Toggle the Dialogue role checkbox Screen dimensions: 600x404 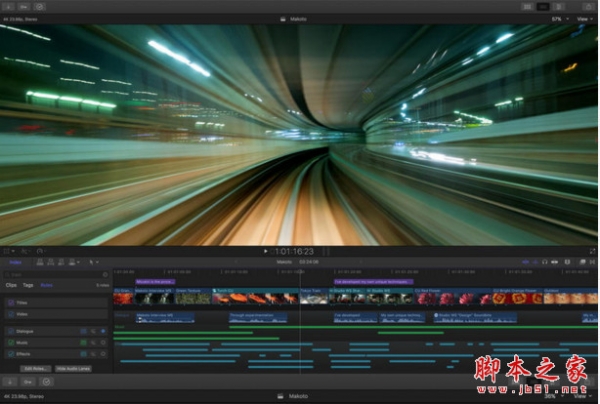(x=11, y=331)
